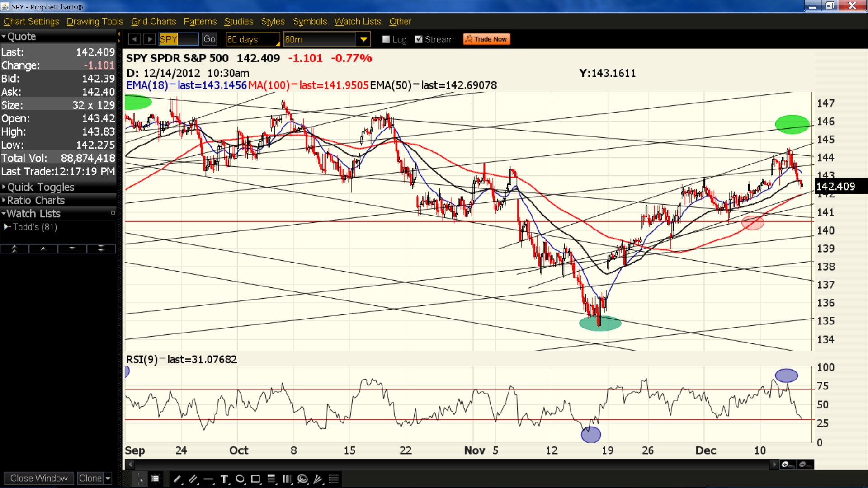Toggle the Stream checkbox

(419, 39)
